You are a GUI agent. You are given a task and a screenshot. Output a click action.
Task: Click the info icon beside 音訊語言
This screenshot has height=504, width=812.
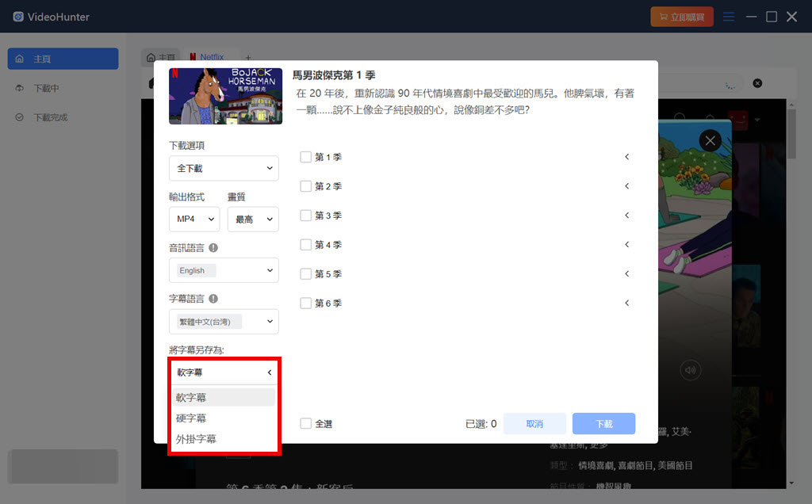click(x=215, y=247)
